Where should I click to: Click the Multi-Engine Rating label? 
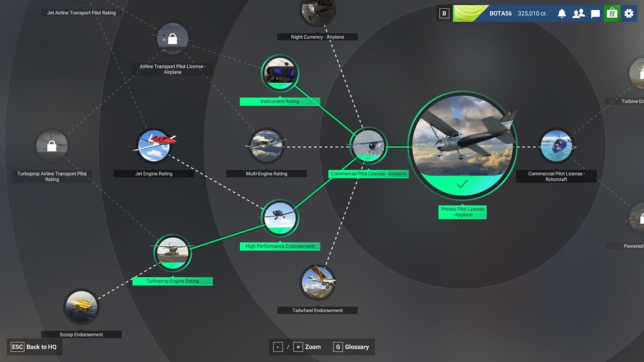point(266,174)
